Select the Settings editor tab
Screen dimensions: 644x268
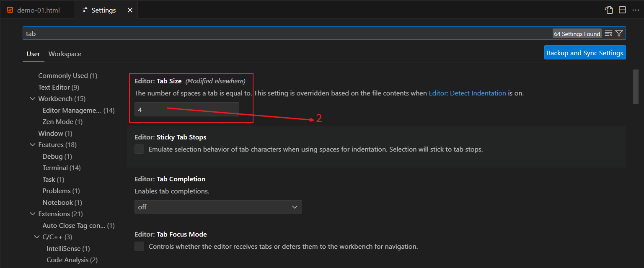click(x=106, y=10)
